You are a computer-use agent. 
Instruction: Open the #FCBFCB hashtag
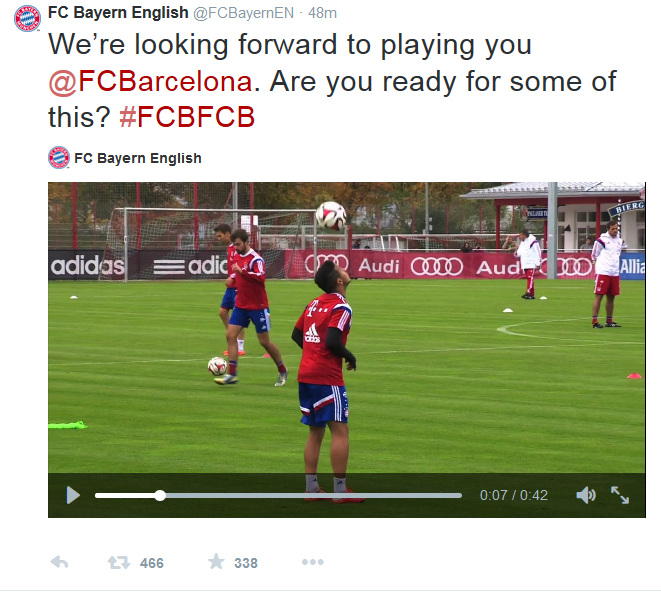click(186, 117)
